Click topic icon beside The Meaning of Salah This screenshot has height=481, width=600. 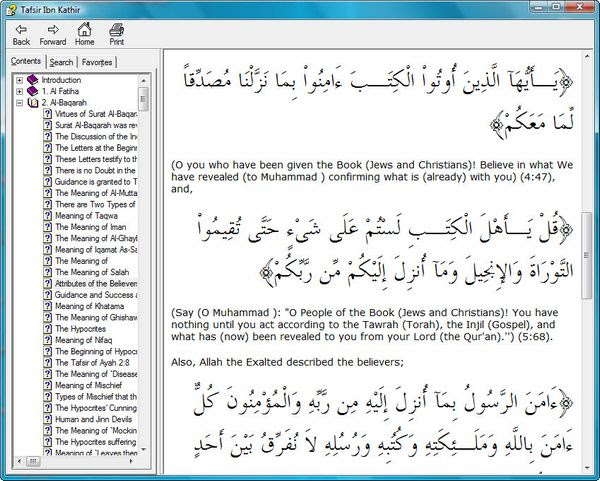click(x=47, y=272)
